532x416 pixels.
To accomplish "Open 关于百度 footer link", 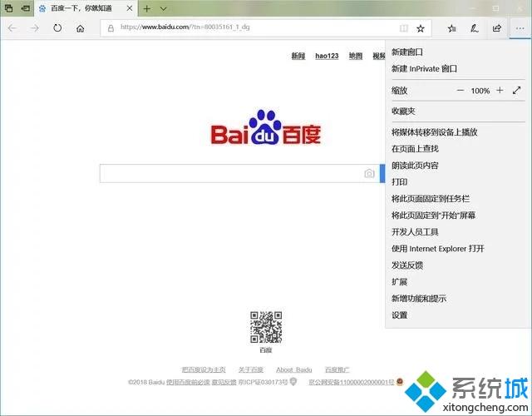I will pyautogui.click(x=251, y=369).
